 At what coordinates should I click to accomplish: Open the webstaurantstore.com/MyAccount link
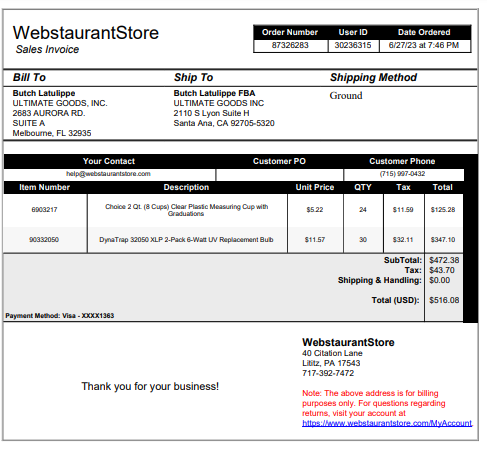point(387,423)
